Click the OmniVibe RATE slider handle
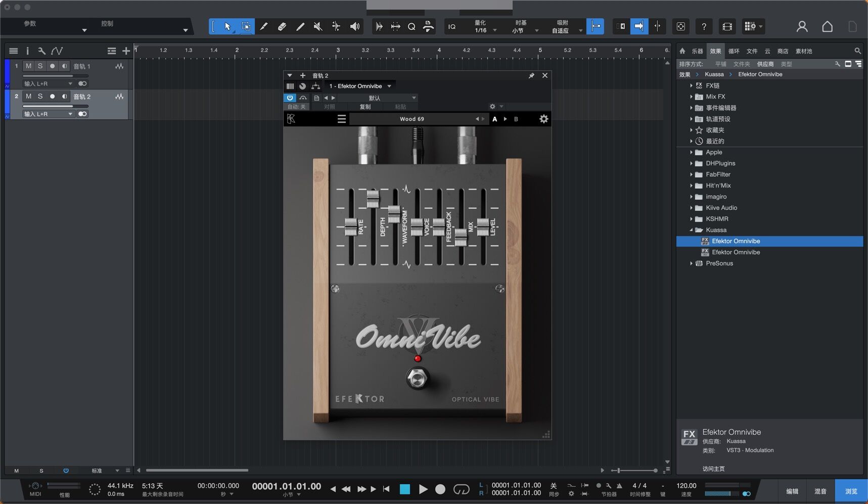868x504 pixels. pos(350,227)
